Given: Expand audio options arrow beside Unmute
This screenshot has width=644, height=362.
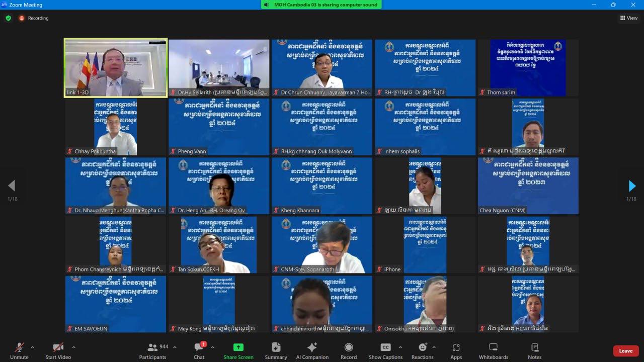Looking at the screenshot, I should click(33, 347).
